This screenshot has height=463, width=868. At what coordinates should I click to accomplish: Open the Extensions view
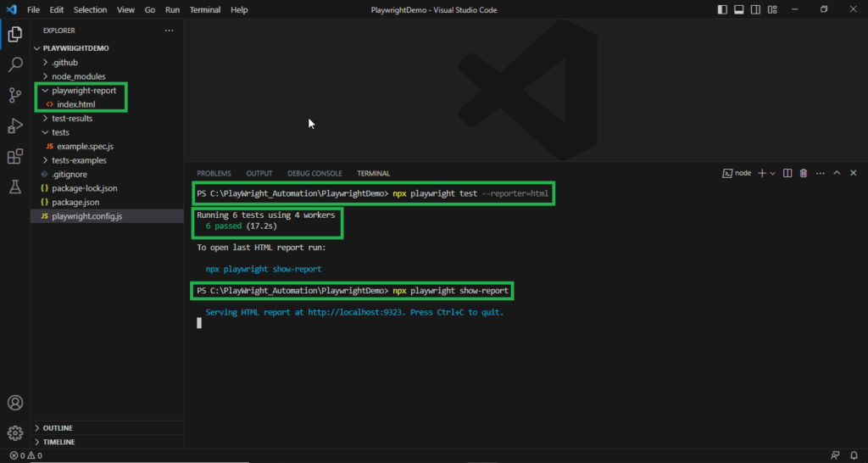point(15,156)
